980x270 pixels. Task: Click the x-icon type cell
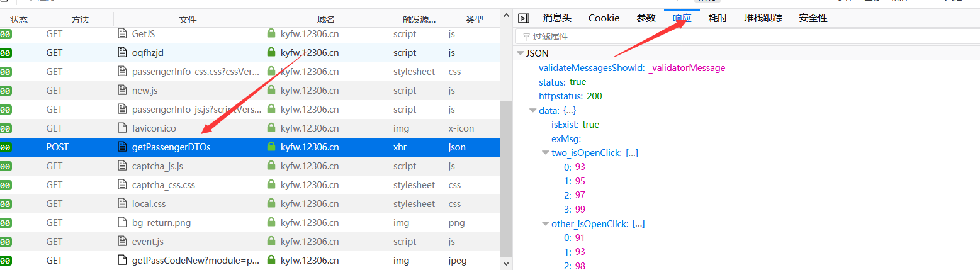coord(461,128)
